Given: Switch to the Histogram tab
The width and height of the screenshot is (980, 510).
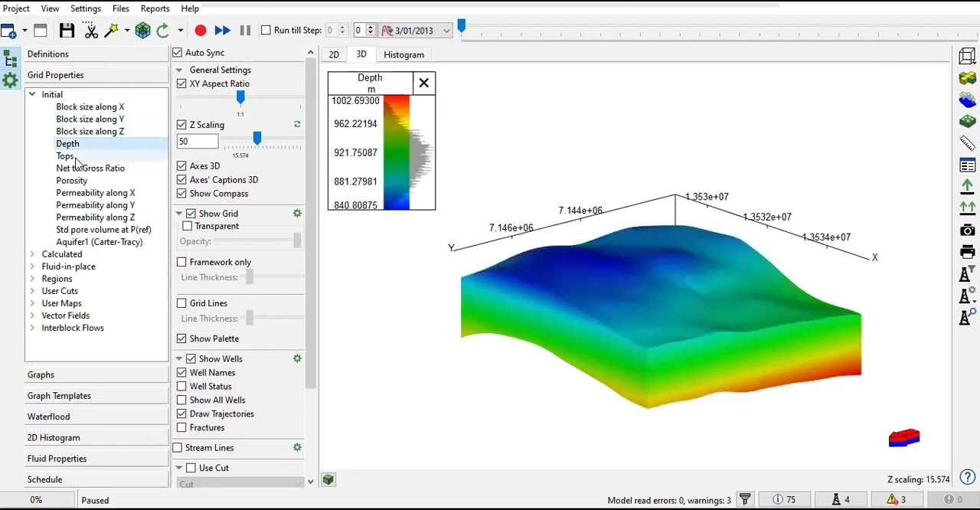Looking at the screenshot, I should 403,55.
